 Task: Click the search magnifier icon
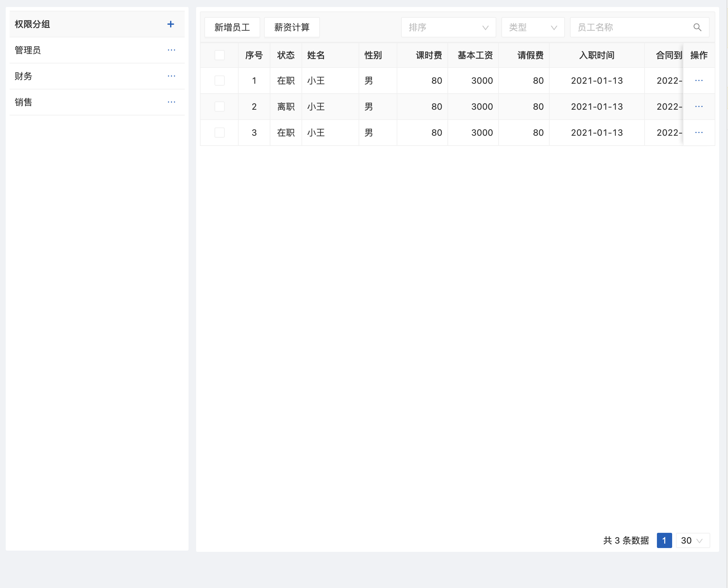click(x=698, y=27)
